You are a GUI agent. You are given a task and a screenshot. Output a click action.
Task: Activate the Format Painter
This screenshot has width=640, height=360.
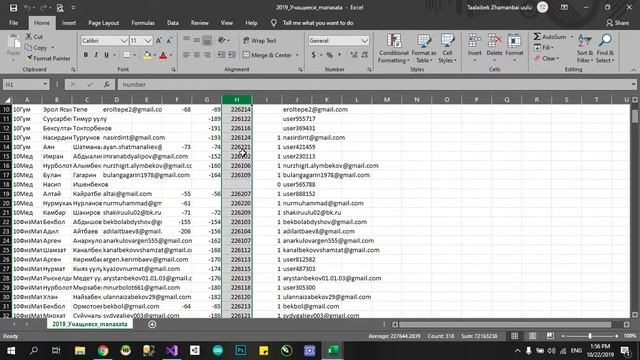coord(48,58)
